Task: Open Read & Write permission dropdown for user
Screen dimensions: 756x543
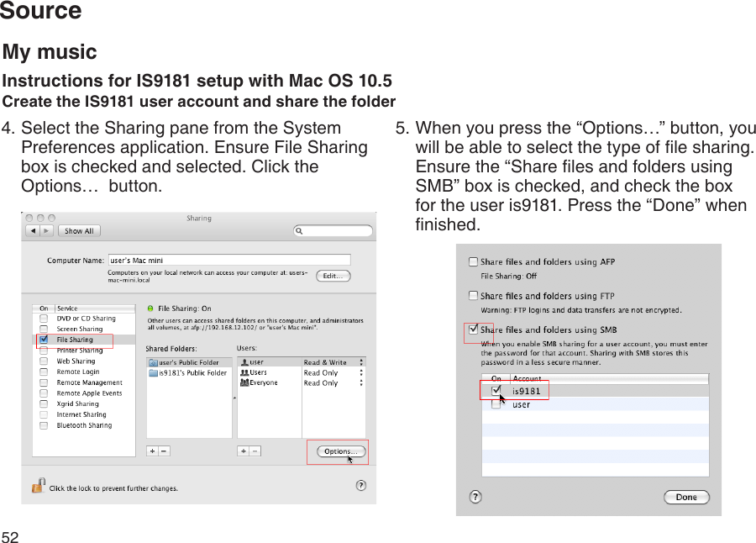Action: [361, 362]
